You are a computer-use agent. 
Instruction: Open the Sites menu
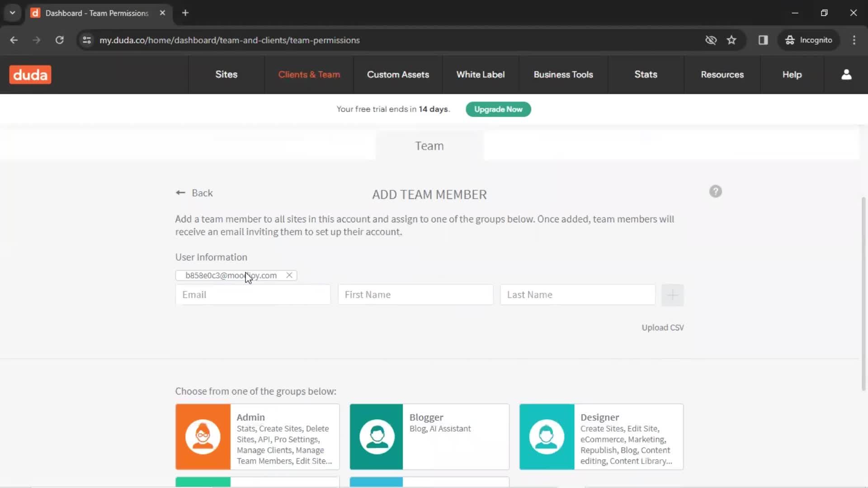(x=226, y=75)
